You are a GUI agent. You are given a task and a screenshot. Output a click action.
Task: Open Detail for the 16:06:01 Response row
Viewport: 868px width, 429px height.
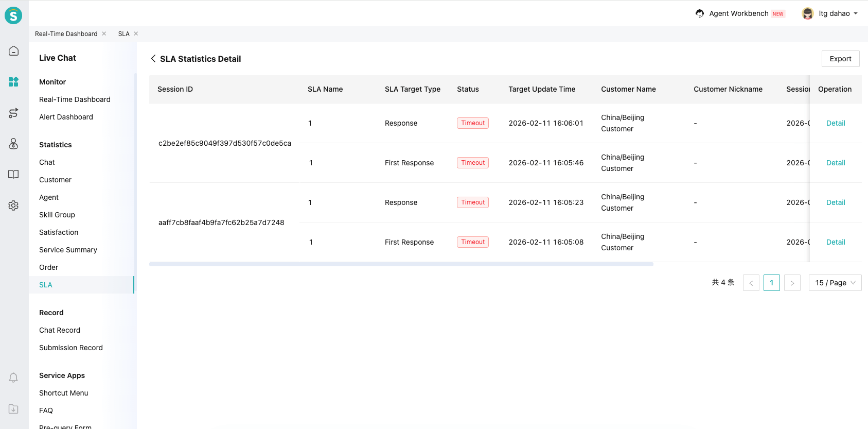(835, 123)
